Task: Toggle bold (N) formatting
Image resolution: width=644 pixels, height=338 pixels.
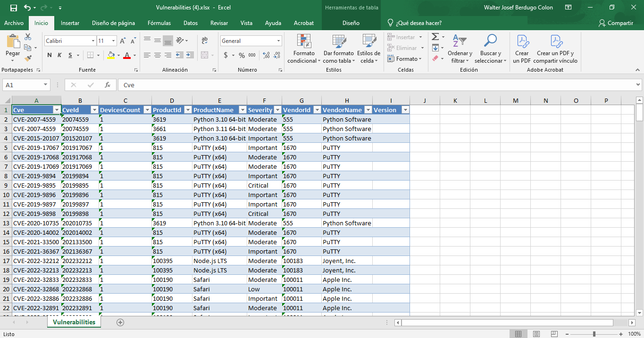Action: pyautogui.click(x=50, y=55)
